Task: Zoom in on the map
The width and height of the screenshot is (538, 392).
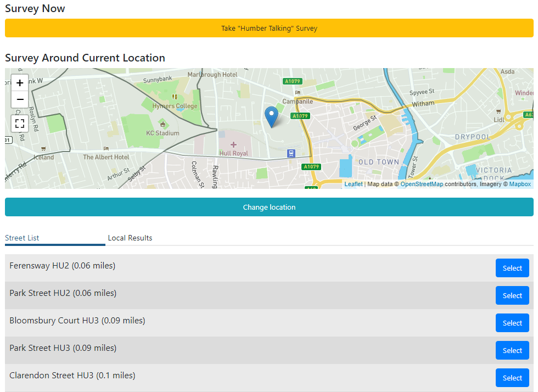Action: [20, 83]
